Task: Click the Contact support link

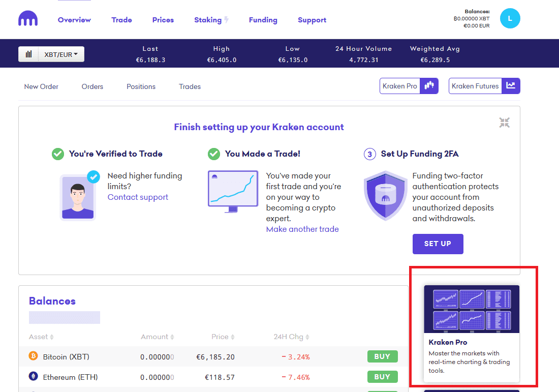Action: point(138,197)
